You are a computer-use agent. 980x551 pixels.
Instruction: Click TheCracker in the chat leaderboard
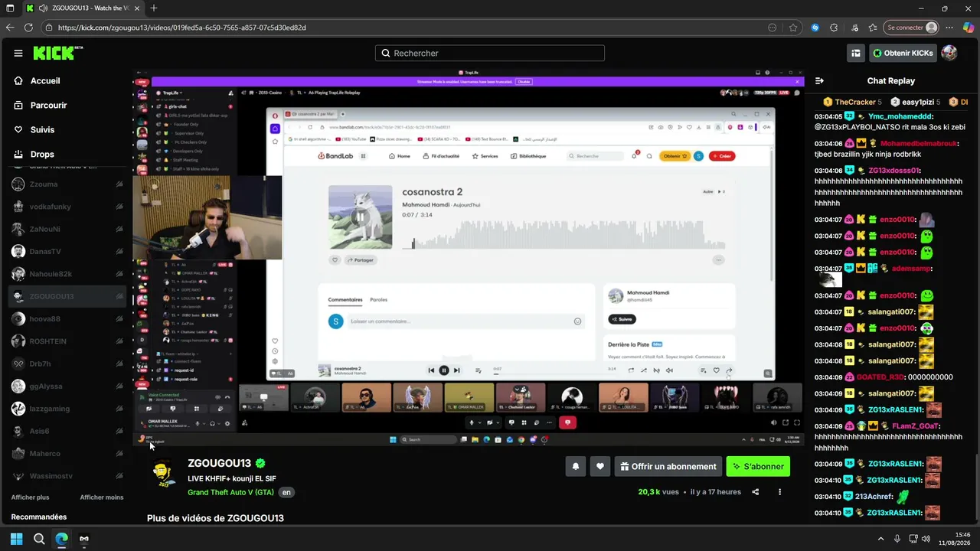coord(853,102)
